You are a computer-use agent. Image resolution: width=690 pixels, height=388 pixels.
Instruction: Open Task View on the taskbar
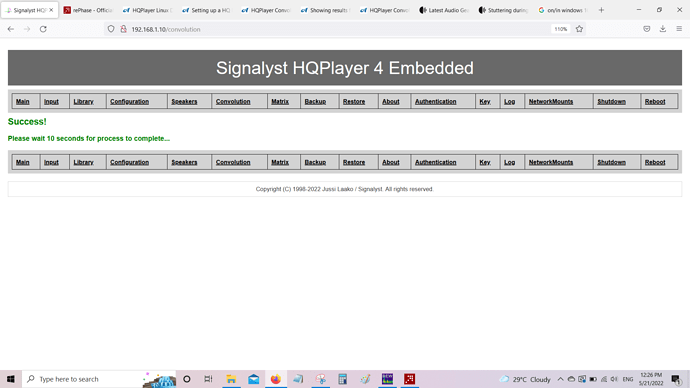[208, 379]
